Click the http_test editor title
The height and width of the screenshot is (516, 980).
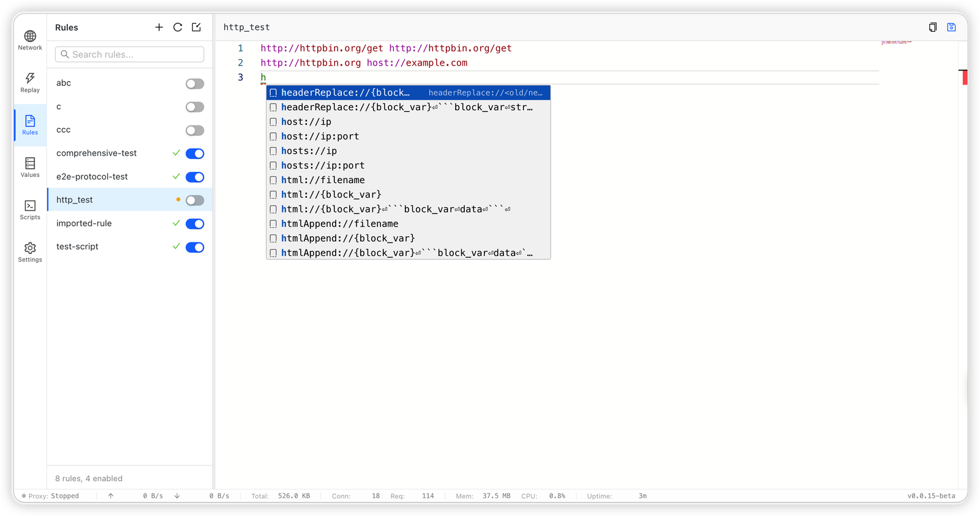click(x=247, y=28)
